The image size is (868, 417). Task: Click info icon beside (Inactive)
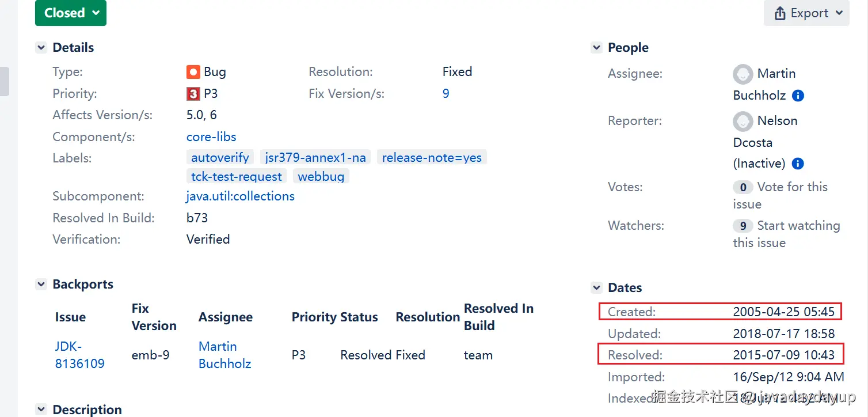(x=798, y=164)
